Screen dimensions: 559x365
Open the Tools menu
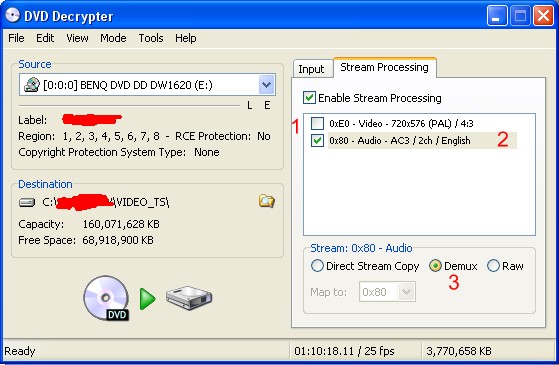pos(151,38)
